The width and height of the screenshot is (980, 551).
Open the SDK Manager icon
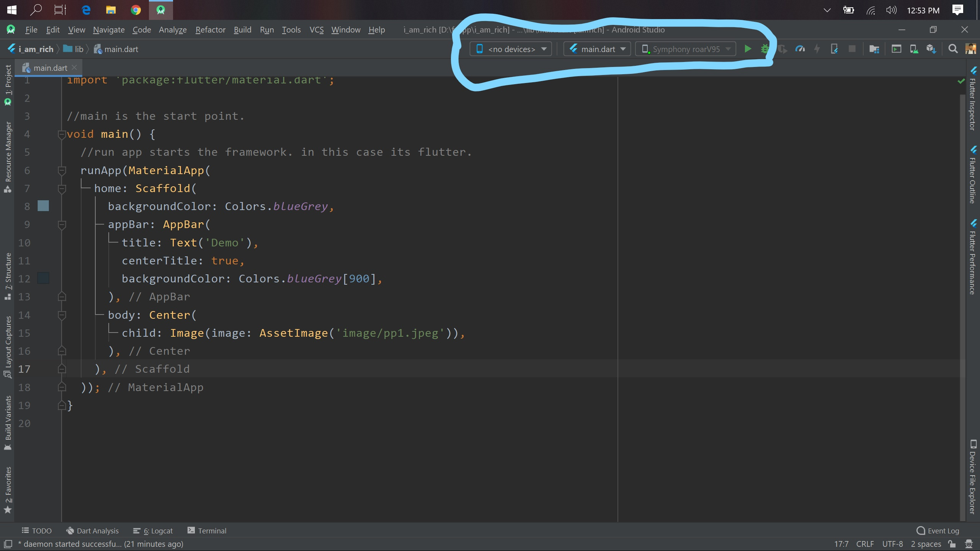[x=931, y=49]
